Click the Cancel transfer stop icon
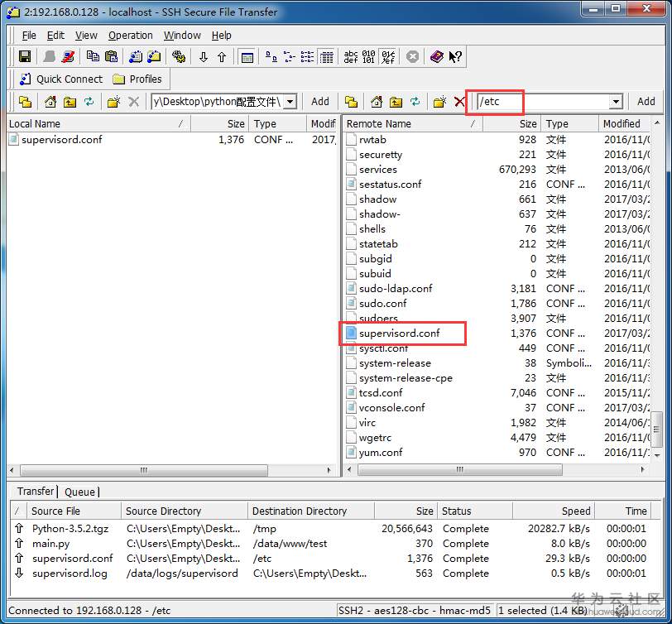The height and width of the screenshot is (624, 672). pyautogui.click(x=413, y=56)
